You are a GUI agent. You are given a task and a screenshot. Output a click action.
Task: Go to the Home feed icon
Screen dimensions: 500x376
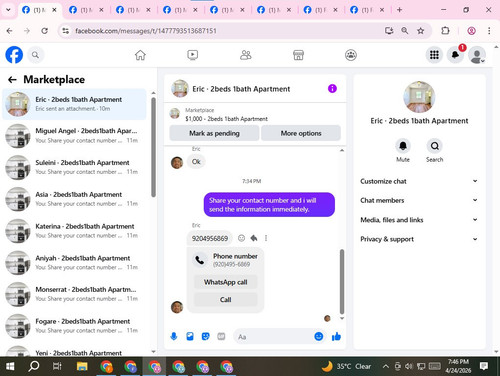point(140,55)
